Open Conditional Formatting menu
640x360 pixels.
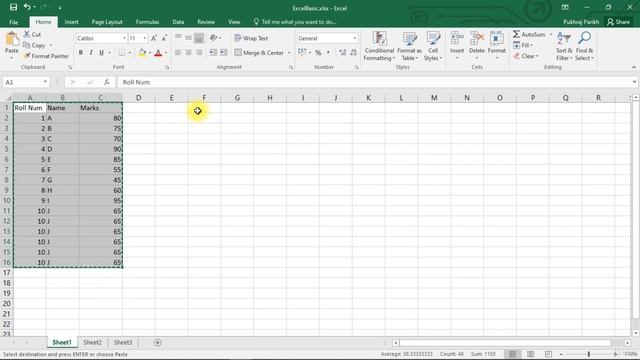(x=380, y=46)
